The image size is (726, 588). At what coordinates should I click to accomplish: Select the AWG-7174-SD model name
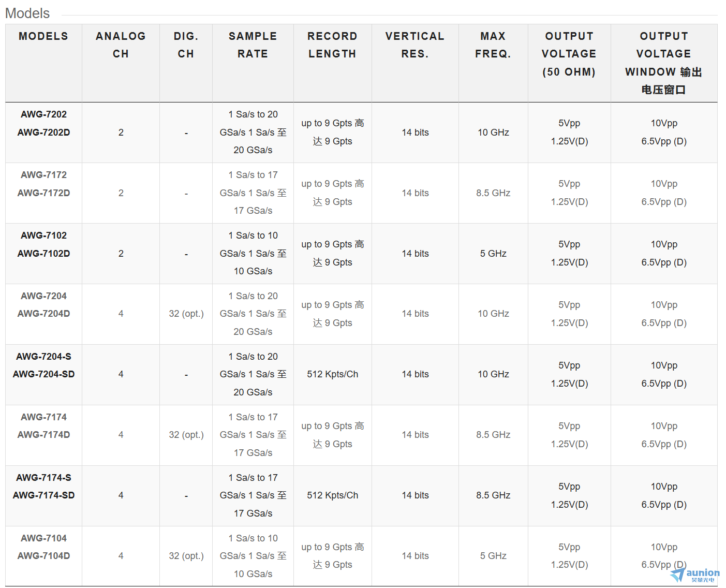[43, 495]
